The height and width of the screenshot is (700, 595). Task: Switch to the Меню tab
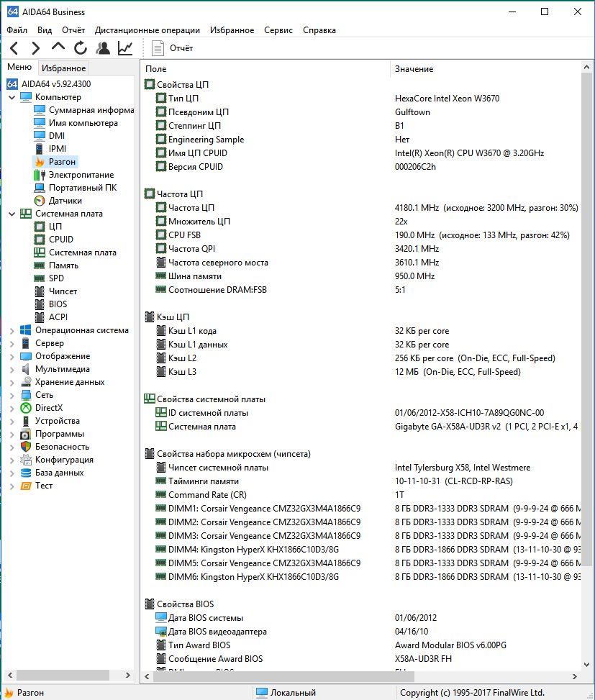19,67
